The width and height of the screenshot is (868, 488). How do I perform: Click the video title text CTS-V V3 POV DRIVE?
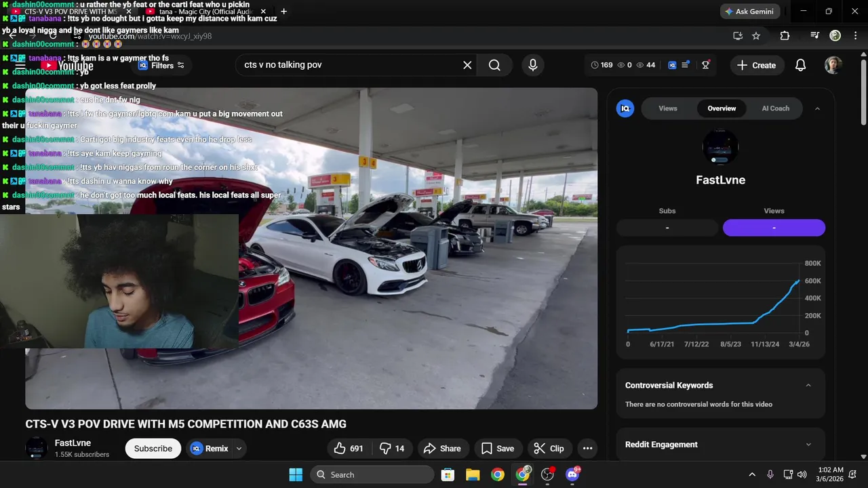(186, 424)
